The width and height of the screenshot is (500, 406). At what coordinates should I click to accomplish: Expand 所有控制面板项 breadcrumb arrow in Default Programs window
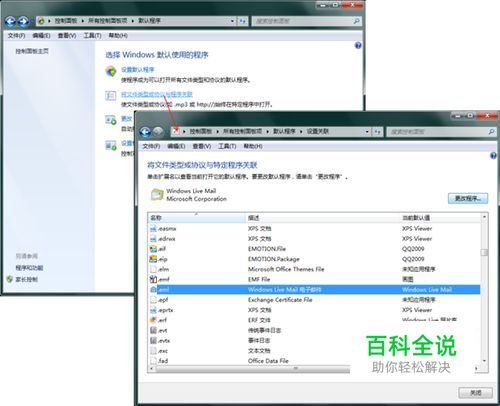[x=133, y=21]
